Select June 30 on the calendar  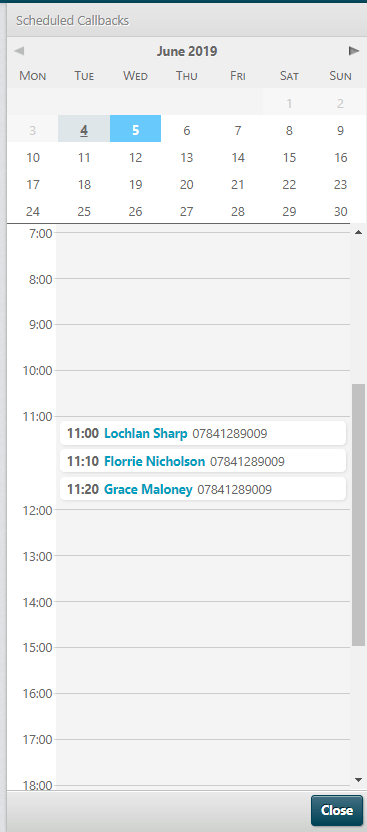tap(340, 211)
